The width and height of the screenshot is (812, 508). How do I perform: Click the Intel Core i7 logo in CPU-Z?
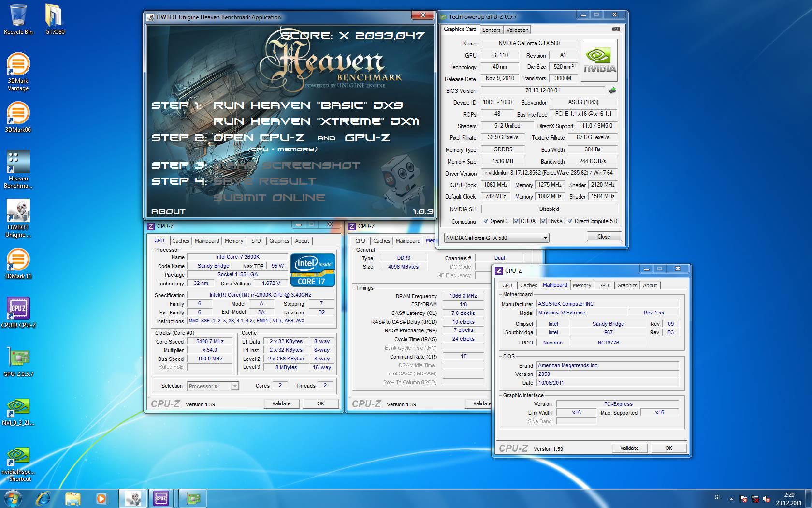click(312, 270)
